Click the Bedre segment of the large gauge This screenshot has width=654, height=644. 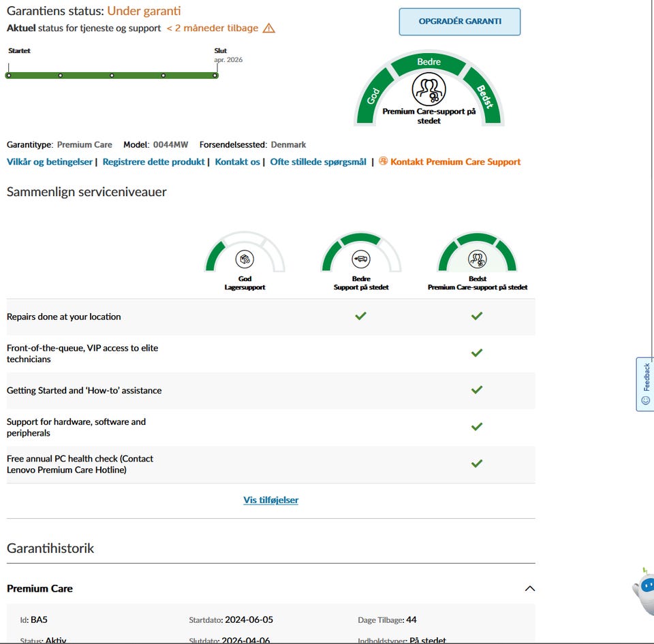(429, 62)
